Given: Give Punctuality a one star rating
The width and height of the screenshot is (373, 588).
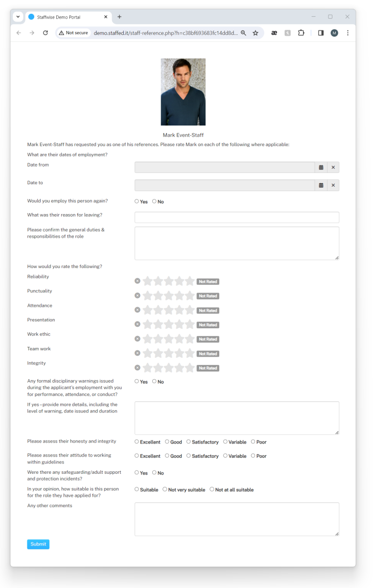Looking at the screenshot, I should (x=147, y=295).
